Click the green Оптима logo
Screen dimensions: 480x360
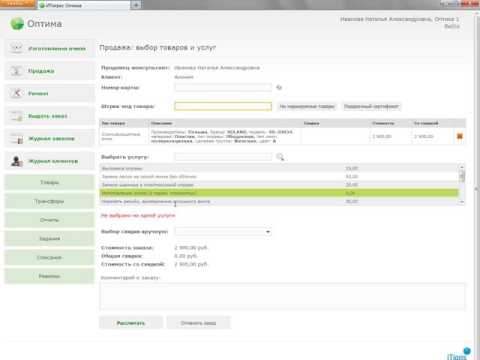[17, 24]
